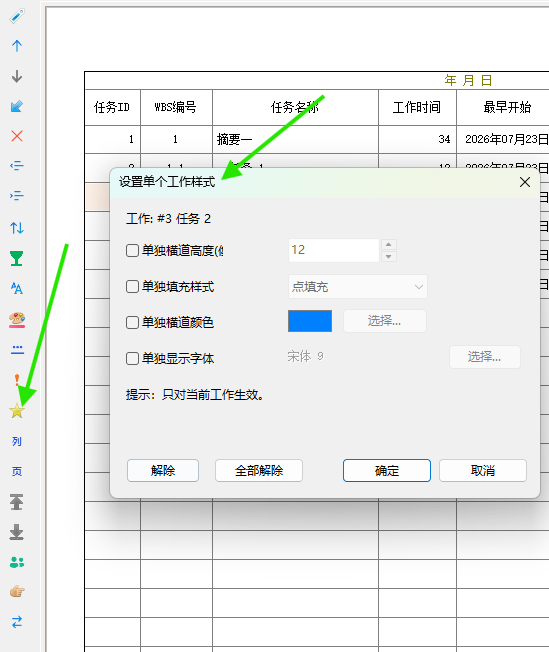Click the 全部解除 button
Image resolution: width=549 pixels, height=652 pixels.
(259, 471)
